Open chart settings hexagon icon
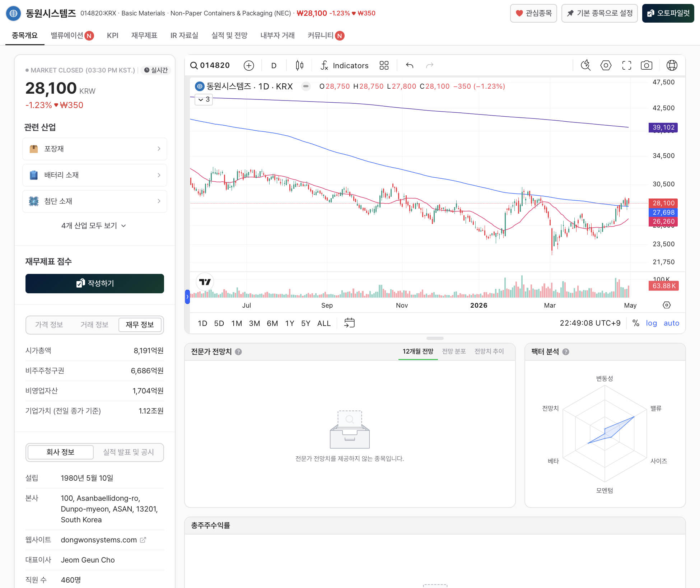Screen dimensions: 700x588 tap(606, 65)
